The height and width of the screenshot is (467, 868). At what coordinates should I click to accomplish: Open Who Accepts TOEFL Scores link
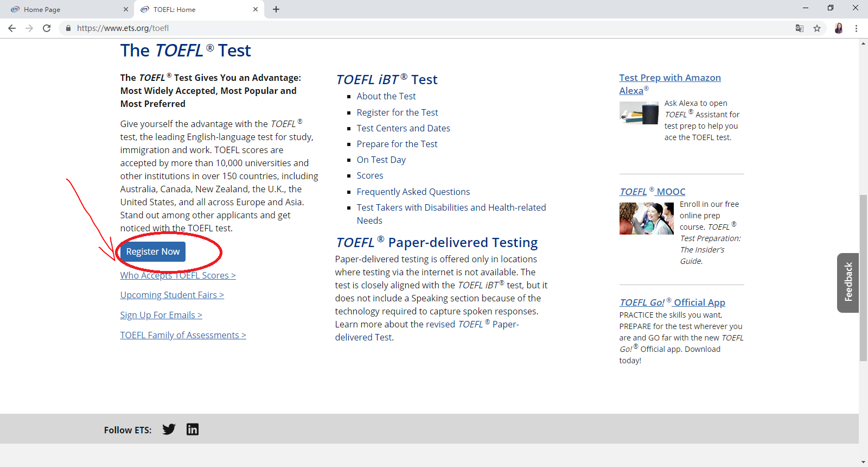(178, 275)
